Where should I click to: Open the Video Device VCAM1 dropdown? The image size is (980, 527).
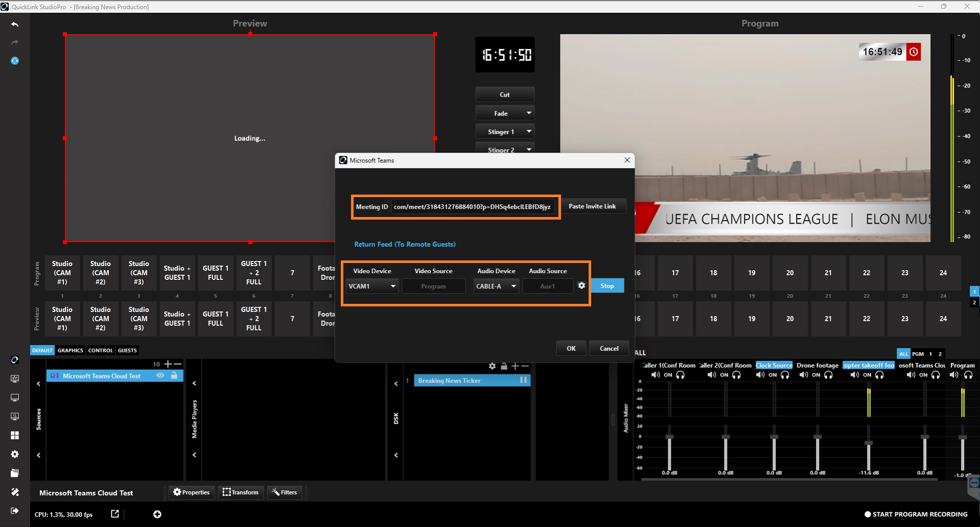tap(372, 286)
